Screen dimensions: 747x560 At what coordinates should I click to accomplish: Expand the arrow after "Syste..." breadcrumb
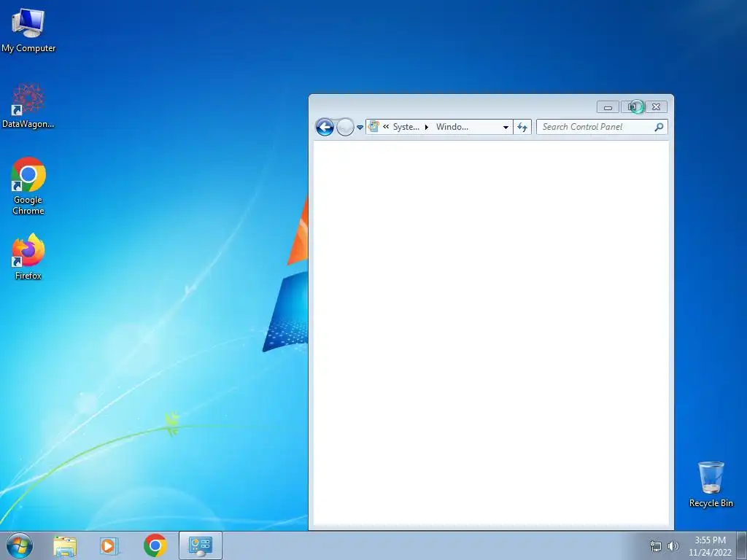pos(427,127)
